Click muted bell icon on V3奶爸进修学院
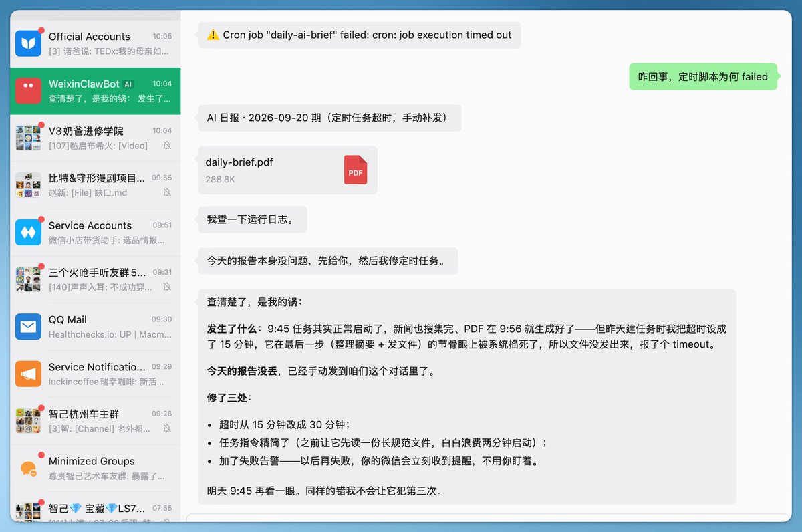802x532 pixels. point(167,146)
